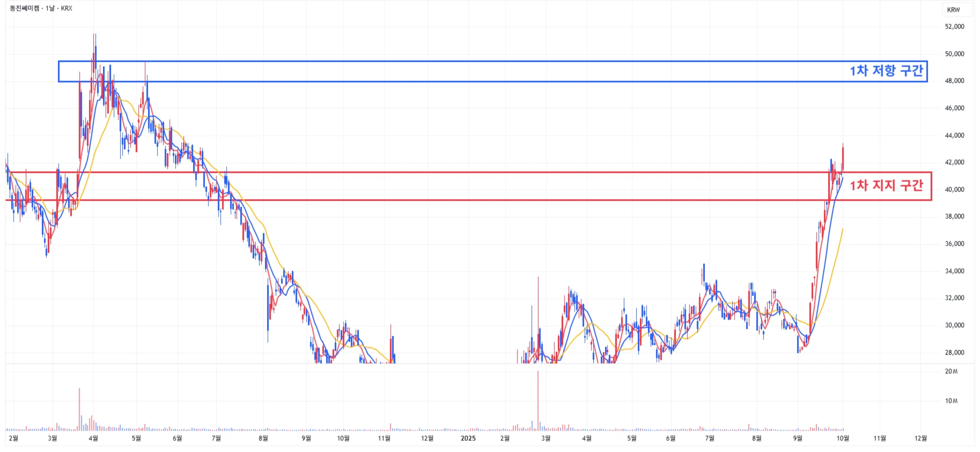Click the last red candlestick on the chart
The width and height of the screenshot is (980, 452).
[x=843, y=159]
